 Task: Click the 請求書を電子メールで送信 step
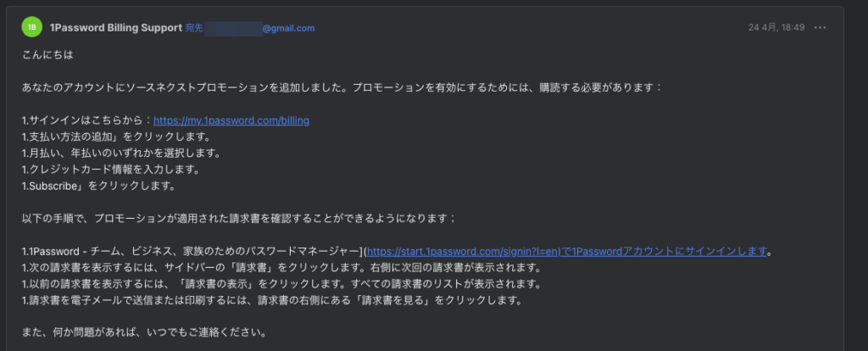coord(272,301)
